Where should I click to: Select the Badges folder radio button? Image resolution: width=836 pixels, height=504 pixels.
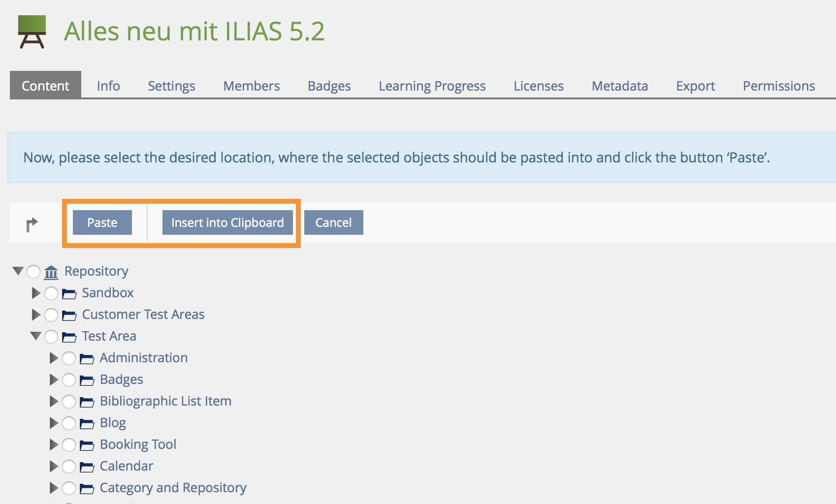coord(69,380)
